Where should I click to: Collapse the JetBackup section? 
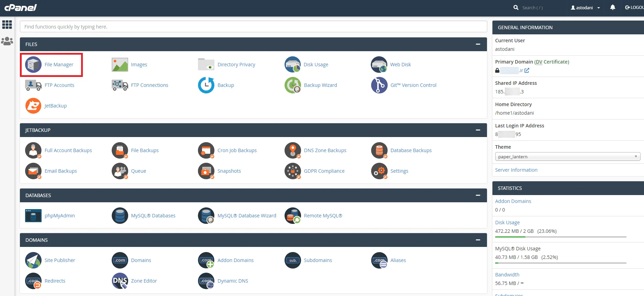tap(478, 130)
